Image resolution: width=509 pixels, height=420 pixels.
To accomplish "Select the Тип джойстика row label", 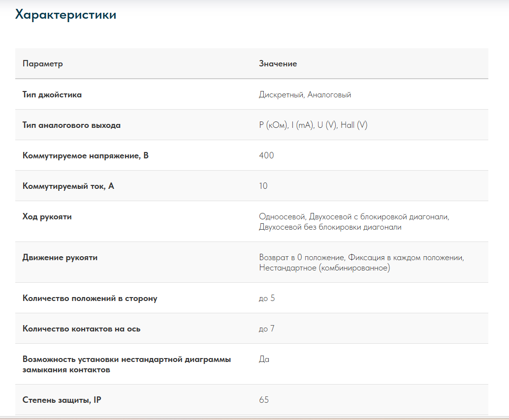I will [52, 94].
